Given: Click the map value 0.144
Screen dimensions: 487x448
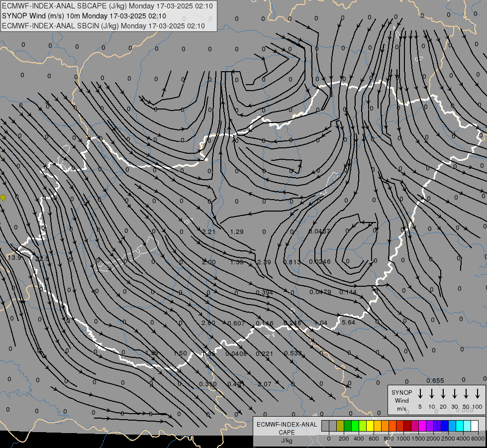Looking at the screenshot, I should pyautogui.click(x=348, y=292).
